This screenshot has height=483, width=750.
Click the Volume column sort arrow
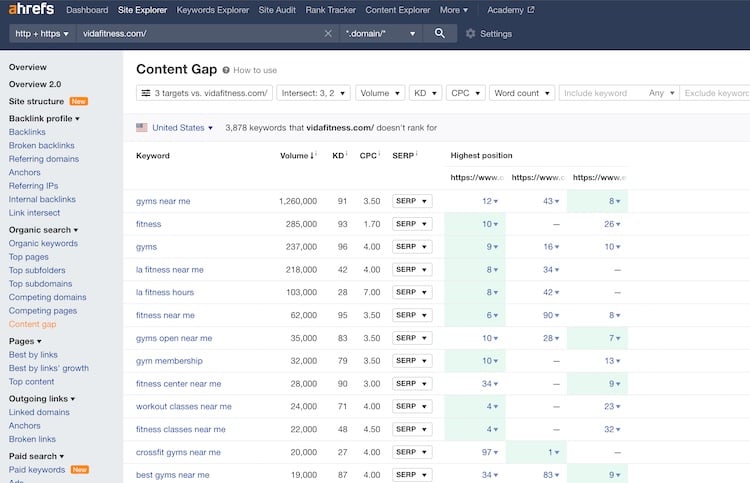click(312, 156)
